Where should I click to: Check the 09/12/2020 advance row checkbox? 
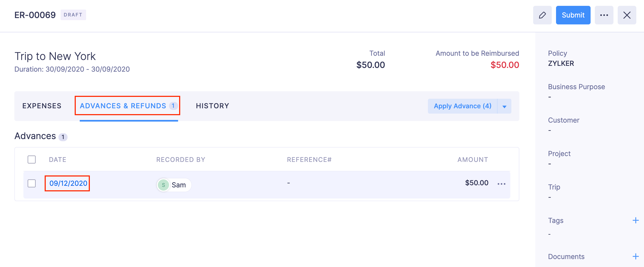click(x=32, y=183)
